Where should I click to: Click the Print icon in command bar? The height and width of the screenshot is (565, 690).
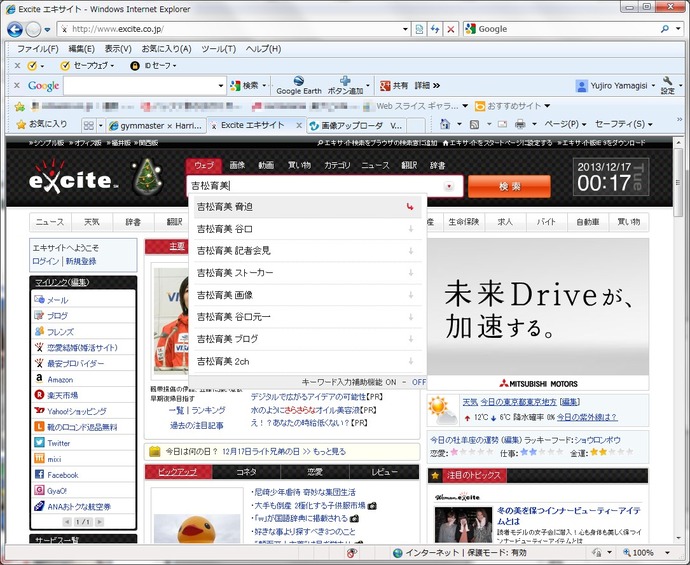(x=520, y=125)
